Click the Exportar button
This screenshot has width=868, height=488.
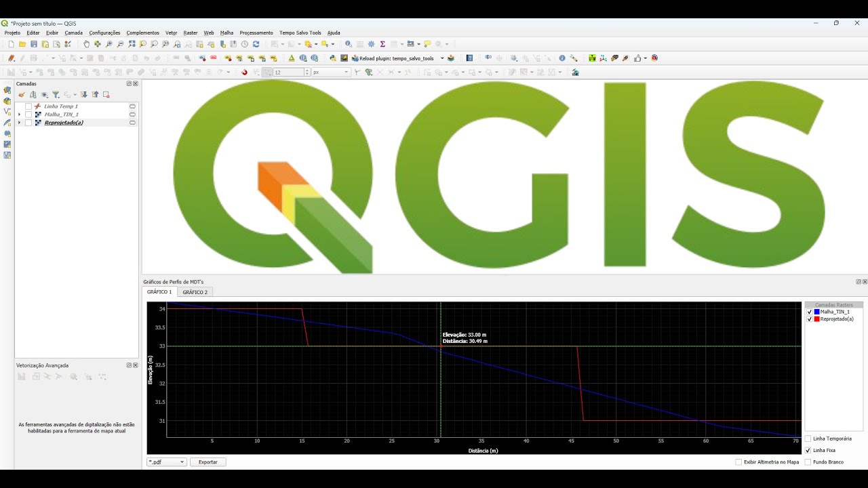208,462
